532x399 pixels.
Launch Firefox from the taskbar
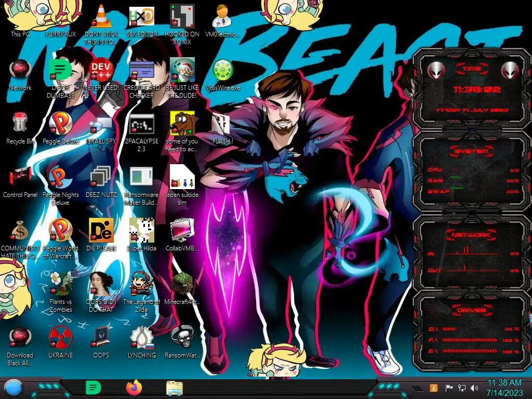pos(134,388)
